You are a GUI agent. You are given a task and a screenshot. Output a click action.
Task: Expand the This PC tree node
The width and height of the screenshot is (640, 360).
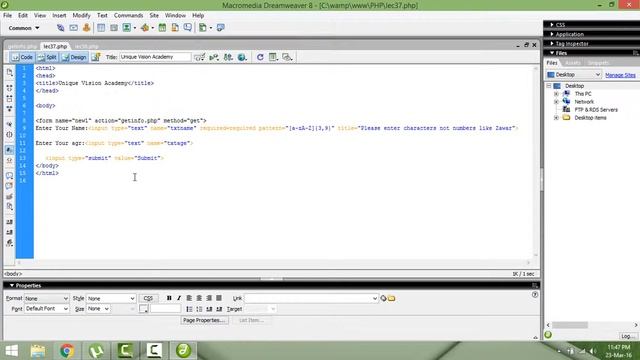point(556,94)
